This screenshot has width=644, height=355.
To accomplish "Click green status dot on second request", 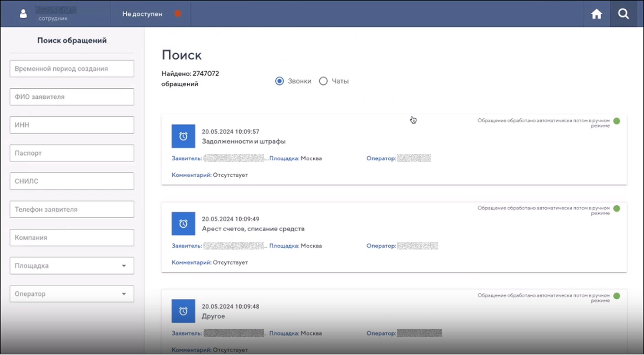I will 616,209.
